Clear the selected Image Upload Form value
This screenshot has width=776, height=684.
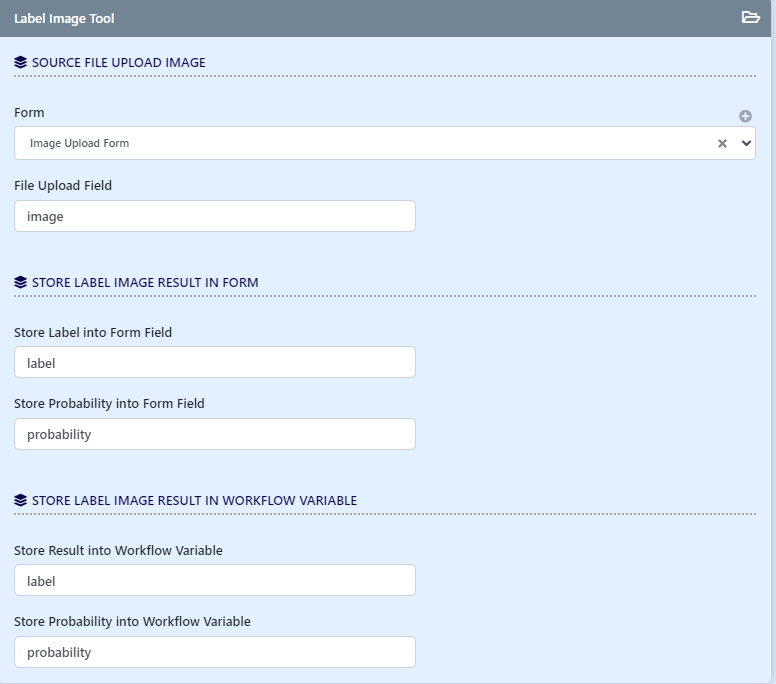[x=722, y=144]
